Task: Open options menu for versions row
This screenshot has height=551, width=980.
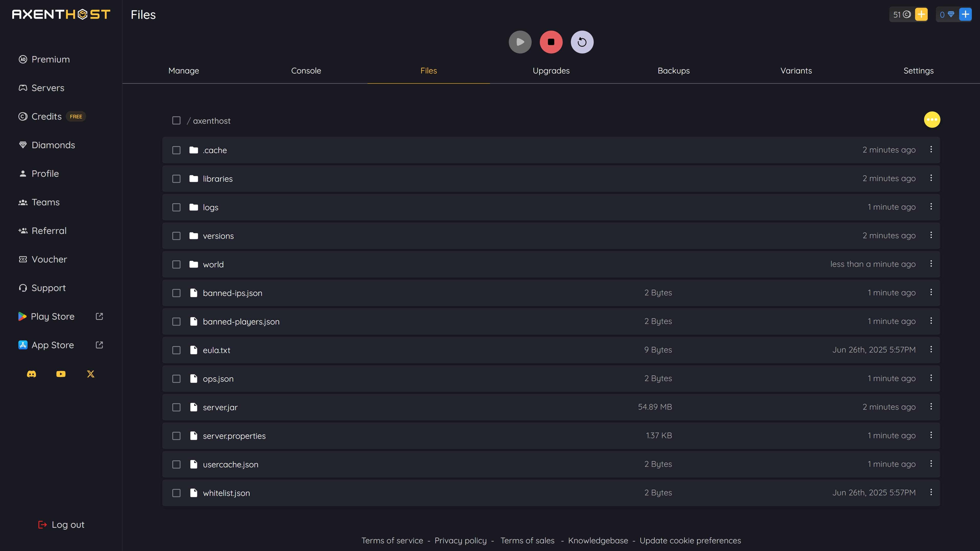Action: tap(931, 235)
